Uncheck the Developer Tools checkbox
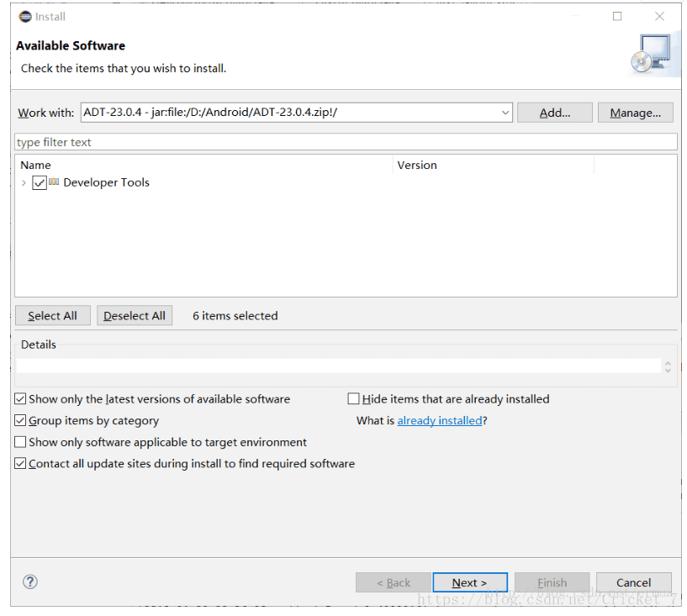The image size is (687, 616). click(x=40, y=182)
